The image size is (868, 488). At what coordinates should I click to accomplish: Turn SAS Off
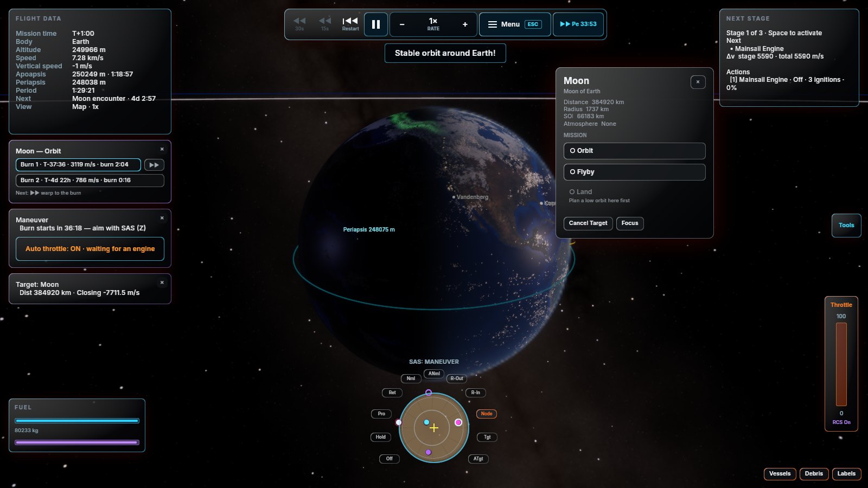(x=390, y=459)
